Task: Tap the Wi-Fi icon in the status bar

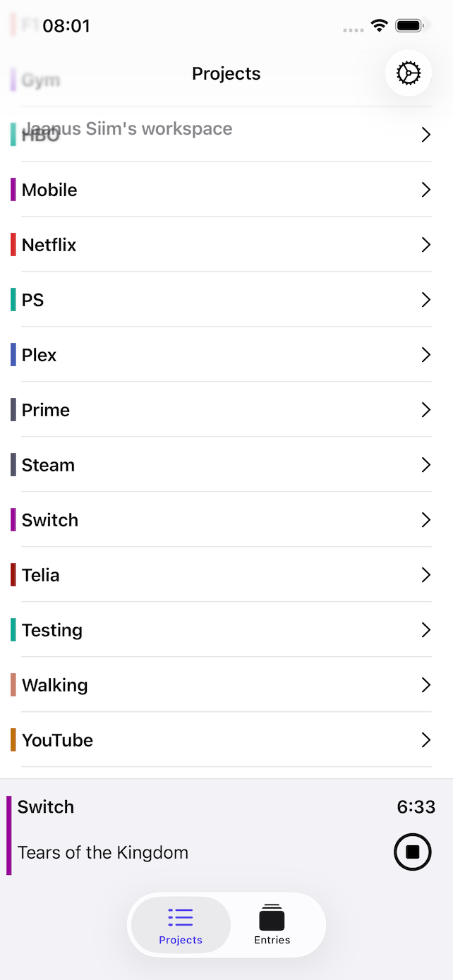Action: click(379, 25)
